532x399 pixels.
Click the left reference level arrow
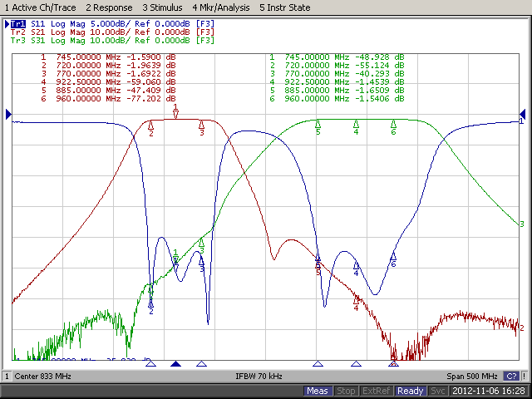tap(8, 115)
